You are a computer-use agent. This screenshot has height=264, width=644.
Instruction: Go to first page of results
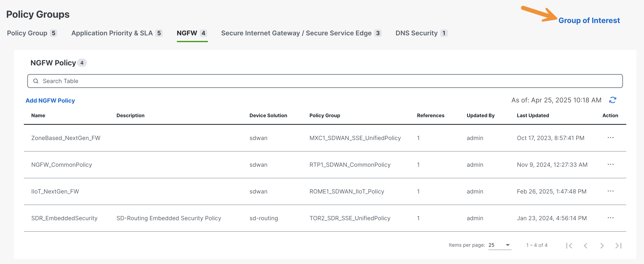(569, 245)
